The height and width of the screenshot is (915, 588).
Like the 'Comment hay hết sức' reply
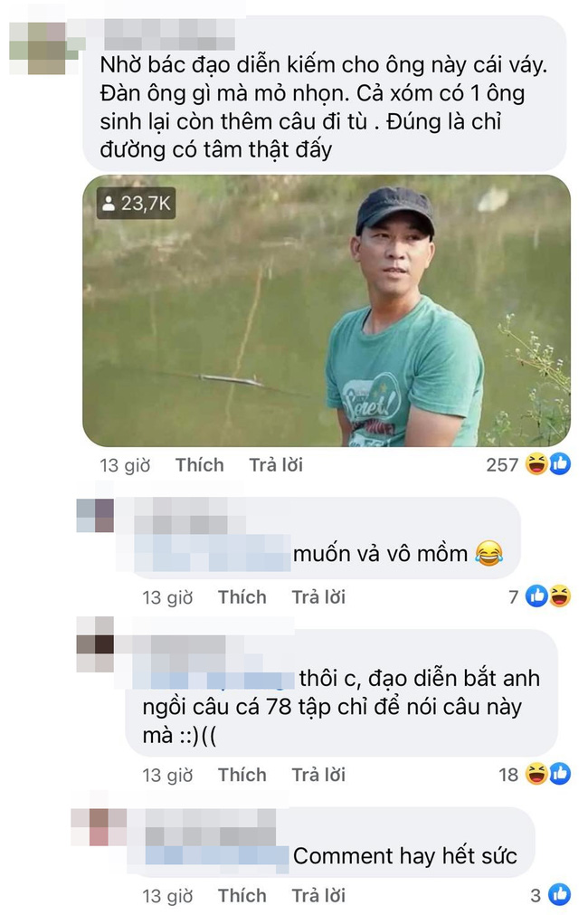(242, 896)
